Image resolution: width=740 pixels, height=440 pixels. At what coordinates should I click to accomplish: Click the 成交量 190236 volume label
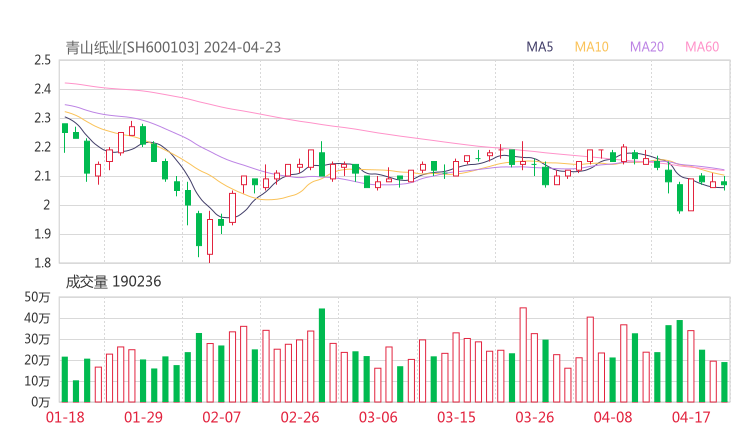pyautogui.click(x=113, y=282)
